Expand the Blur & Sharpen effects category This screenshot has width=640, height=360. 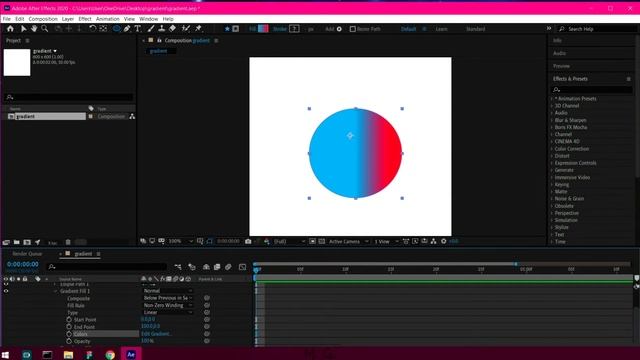pos(552,120)
